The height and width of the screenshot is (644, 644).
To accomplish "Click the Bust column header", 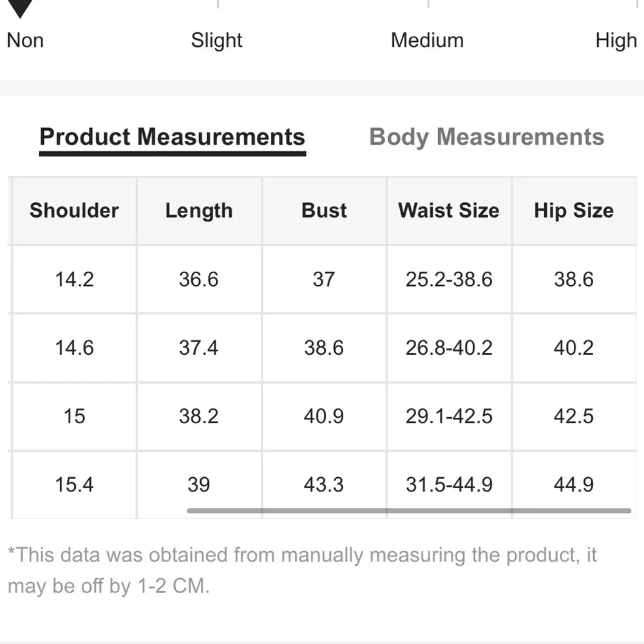I will pos(324,211).
